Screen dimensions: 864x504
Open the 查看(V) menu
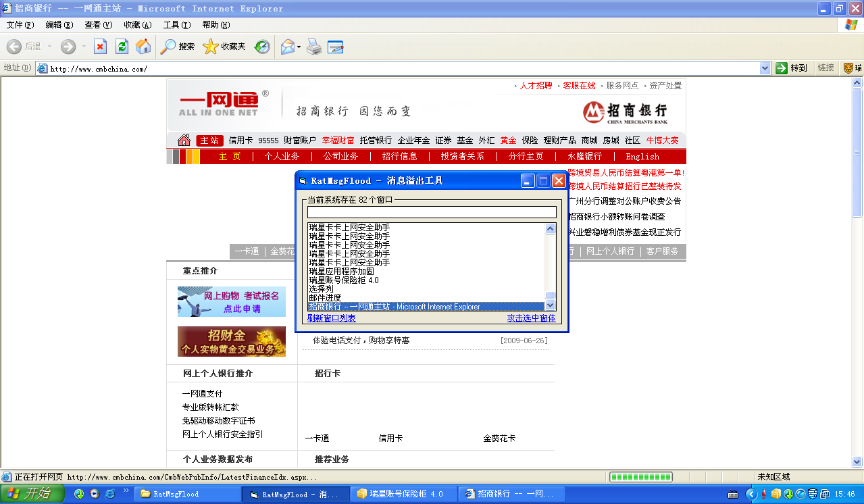click(99, 25)
